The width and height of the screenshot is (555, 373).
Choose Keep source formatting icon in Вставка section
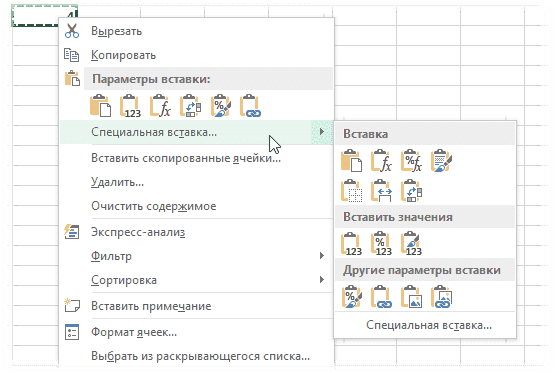441,161
